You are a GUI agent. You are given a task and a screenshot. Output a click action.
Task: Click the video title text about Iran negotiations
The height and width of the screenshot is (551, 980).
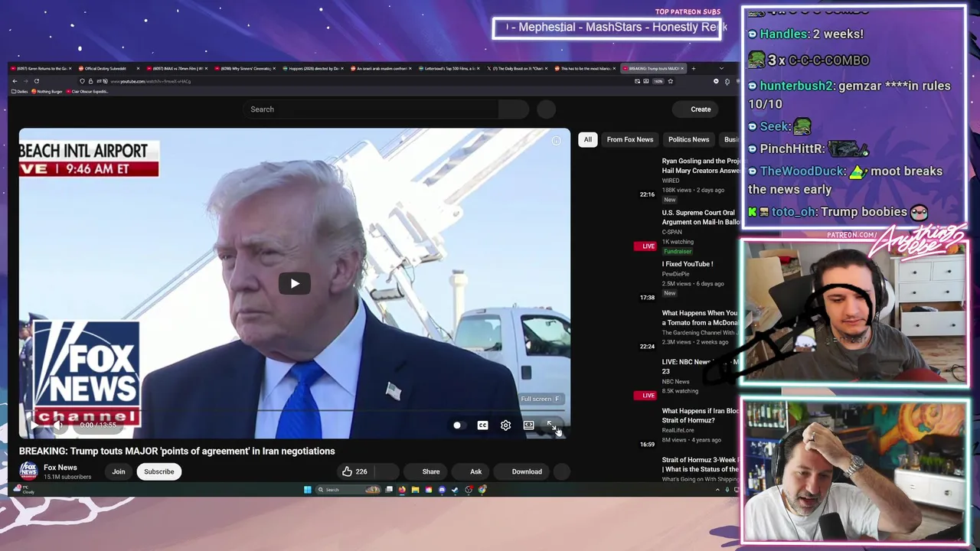pyautogui.click(x=177, y=452)
